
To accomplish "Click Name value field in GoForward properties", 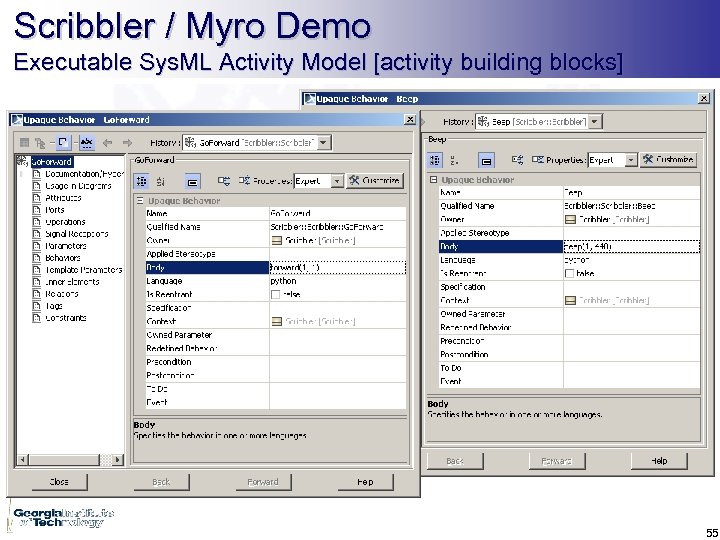I will click(x=338, y=214).
